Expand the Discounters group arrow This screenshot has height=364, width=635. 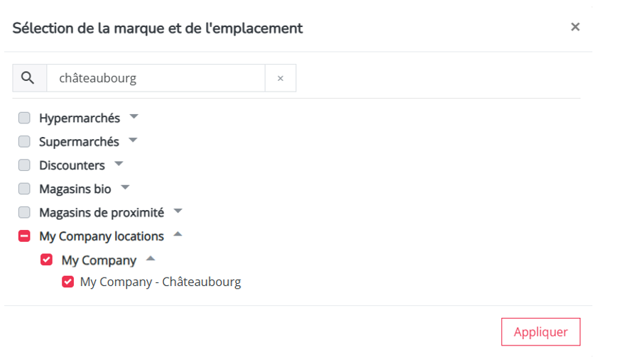119,164
